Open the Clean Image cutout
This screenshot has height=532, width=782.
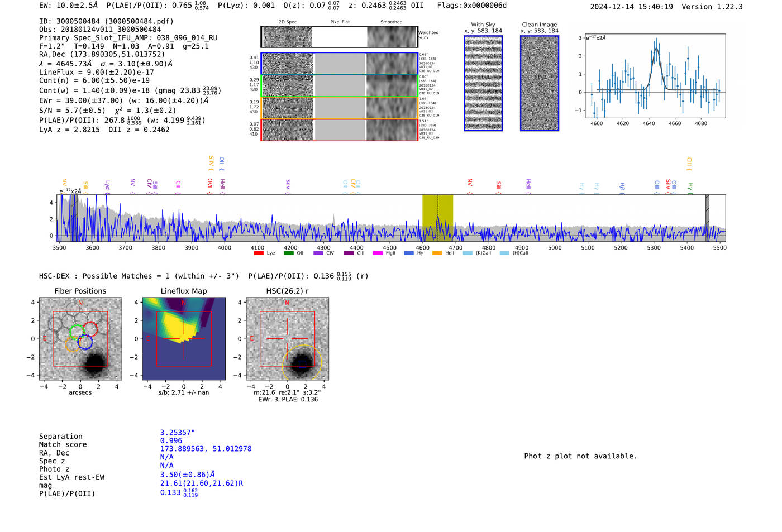[540, 83]
